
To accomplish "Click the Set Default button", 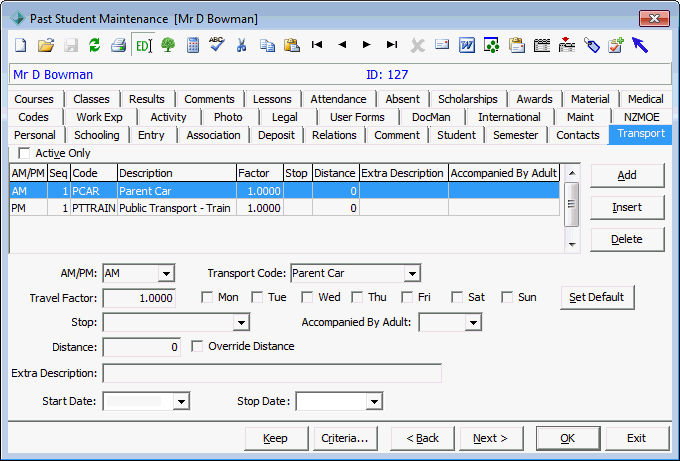I will tap(597, 297).
